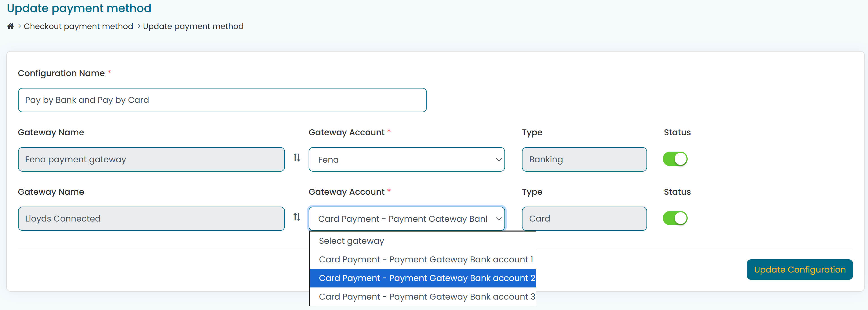The image size is (868, 310).
Task: Click the home icon in the breadcrumb
Action: (10, 26)
